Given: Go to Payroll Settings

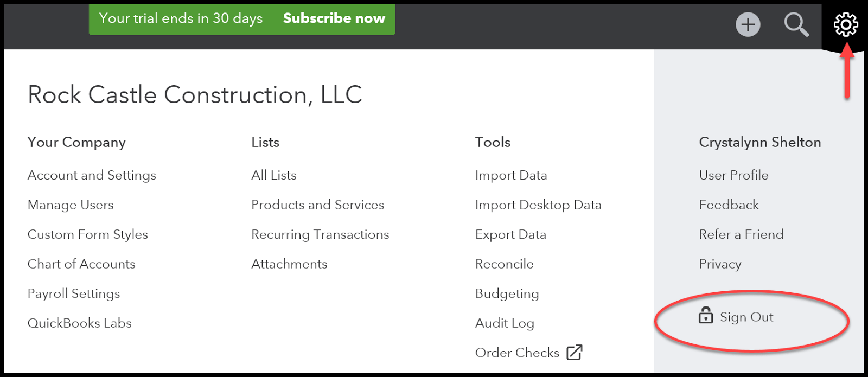Looking at the screenshot, I should (x=74, y=293).
